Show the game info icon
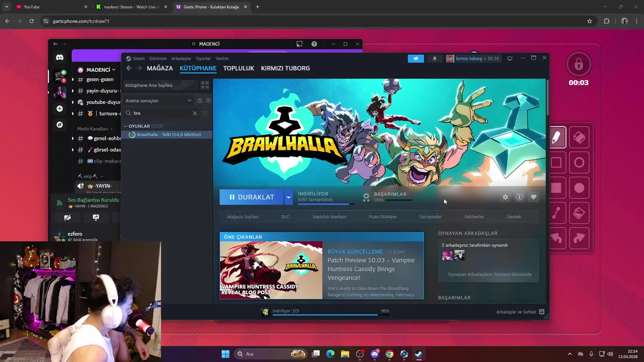The image size is (644, 362). (520, 197)
